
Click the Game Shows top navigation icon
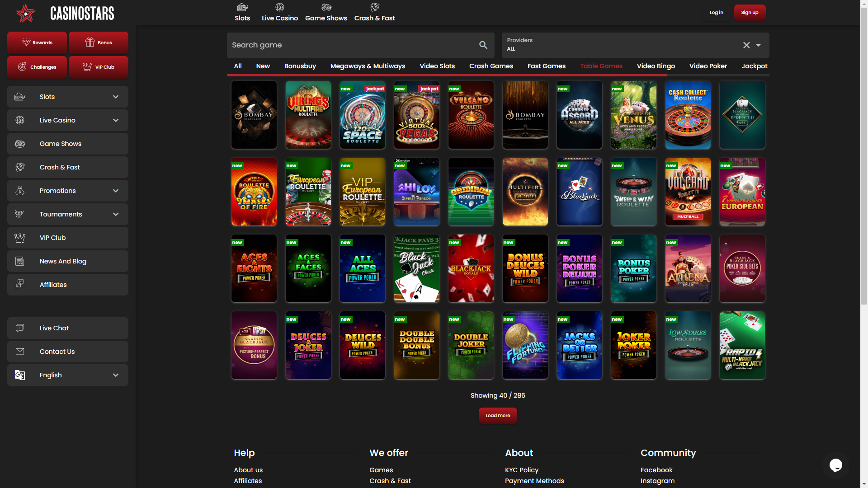point(326,8)
